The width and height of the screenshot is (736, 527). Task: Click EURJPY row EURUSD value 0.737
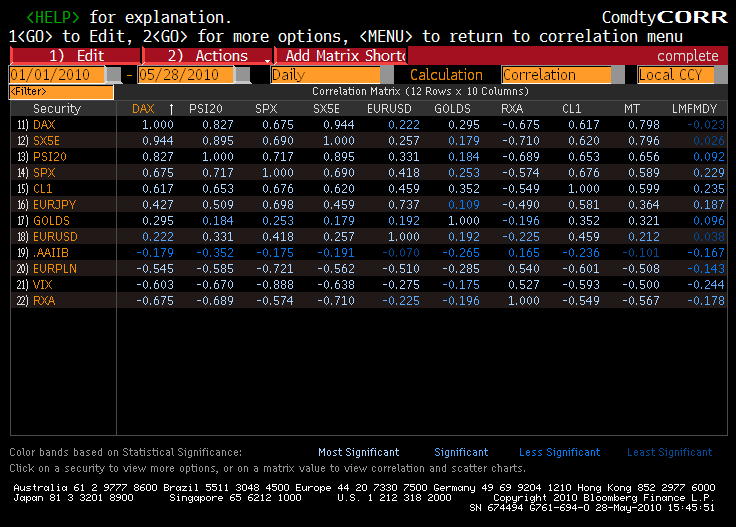click(x=404, y=205)
